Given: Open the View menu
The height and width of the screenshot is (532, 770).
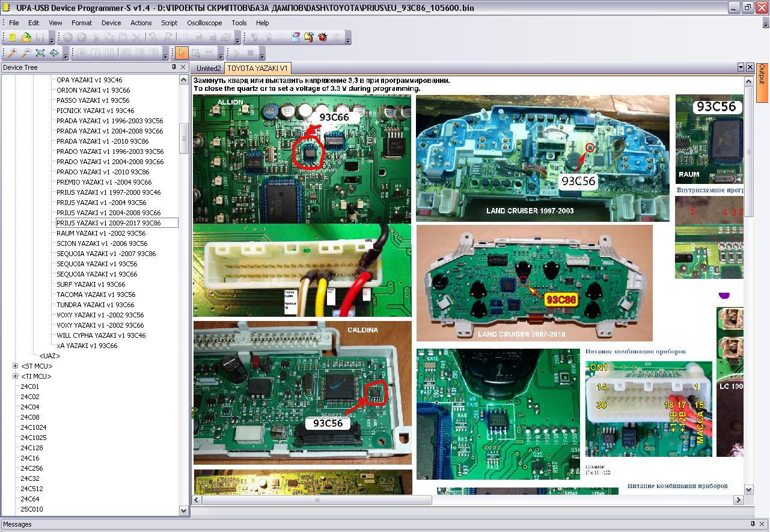Looking at the screenshot, I should (55, 23).
